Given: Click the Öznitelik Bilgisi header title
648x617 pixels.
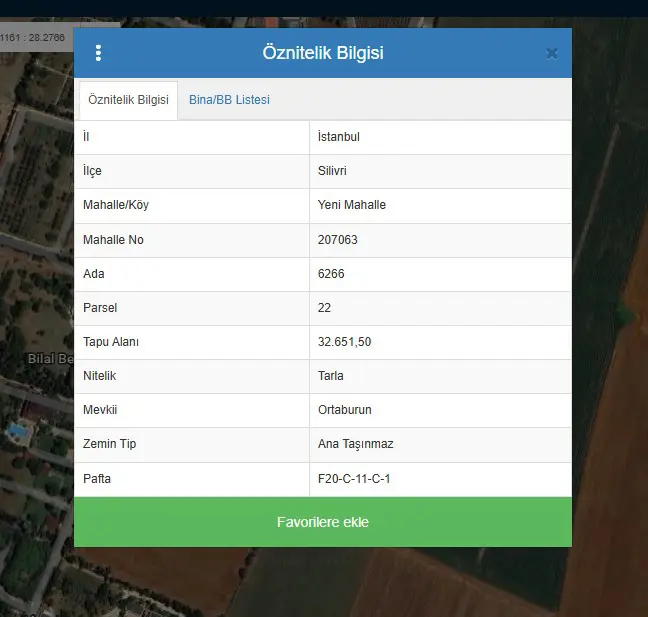Looking at the screenshot, I should point(323,53).
